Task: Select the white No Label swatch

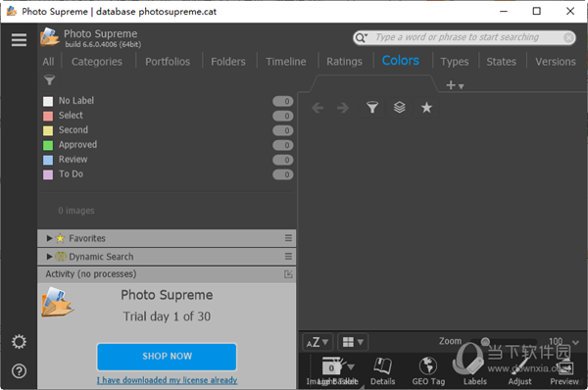Action: click(x=48, y=101)
